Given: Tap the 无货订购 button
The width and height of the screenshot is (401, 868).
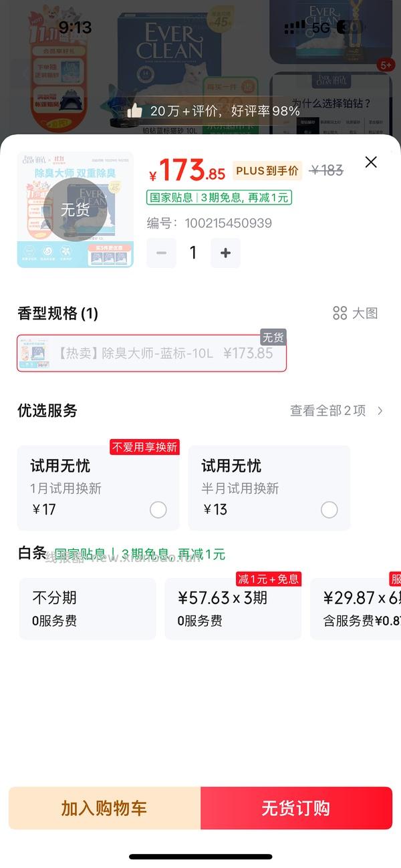Looking at the screenshot, I should [297, 809].
